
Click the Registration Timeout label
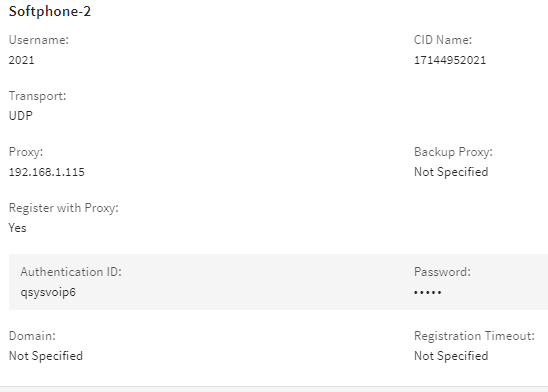[x=474, y=336]
